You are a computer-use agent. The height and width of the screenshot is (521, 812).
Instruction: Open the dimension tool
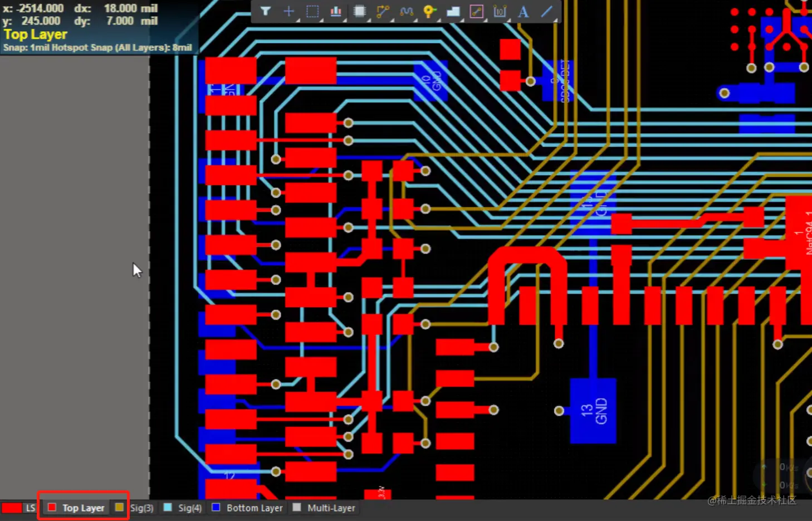500,11
